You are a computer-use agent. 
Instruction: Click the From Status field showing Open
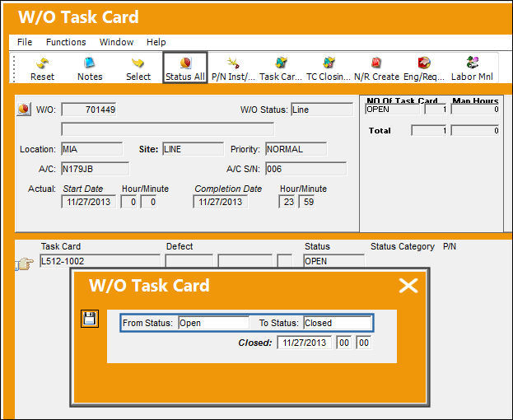point(213,323)
